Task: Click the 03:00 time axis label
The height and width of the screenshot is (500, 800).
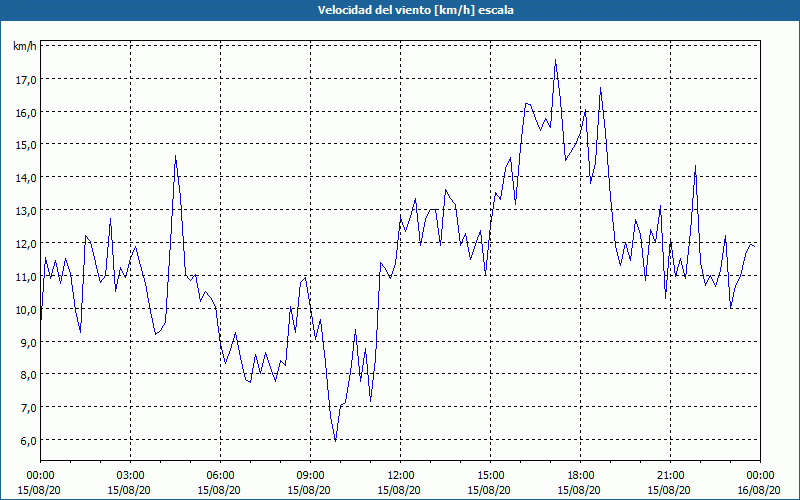Action: coord(131,476)
